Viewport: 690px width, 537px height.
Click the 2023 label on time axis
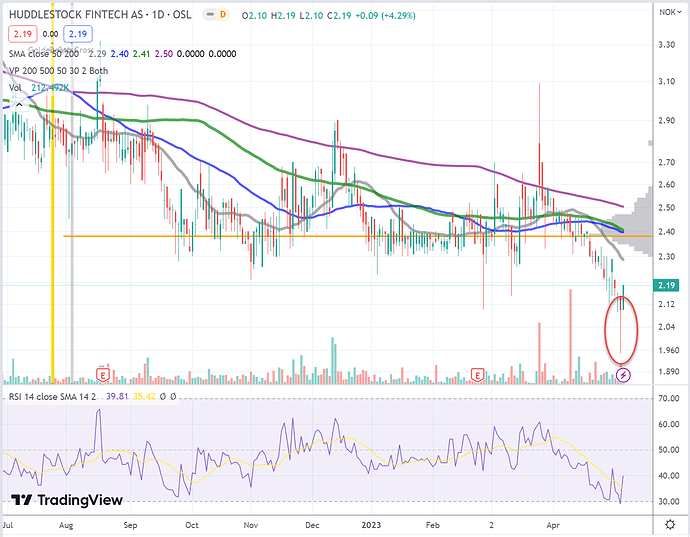(x=371, y=525)
